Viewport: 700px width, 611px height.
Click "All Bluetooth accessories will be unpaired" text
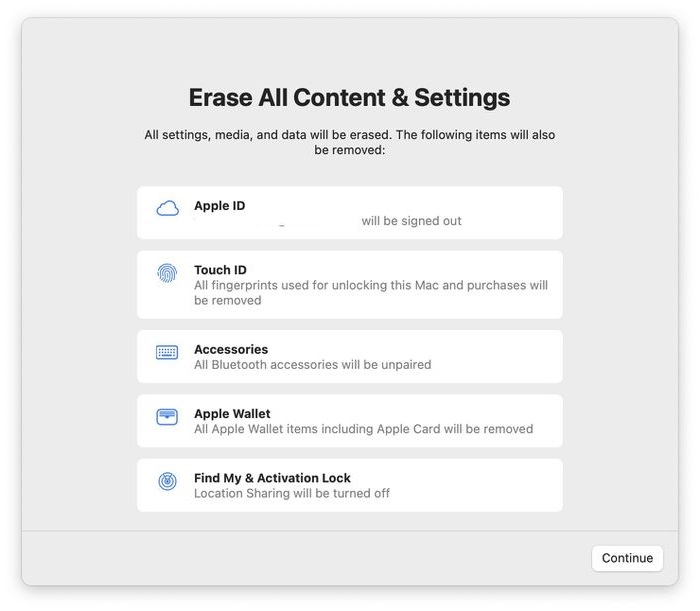(312, 365)
